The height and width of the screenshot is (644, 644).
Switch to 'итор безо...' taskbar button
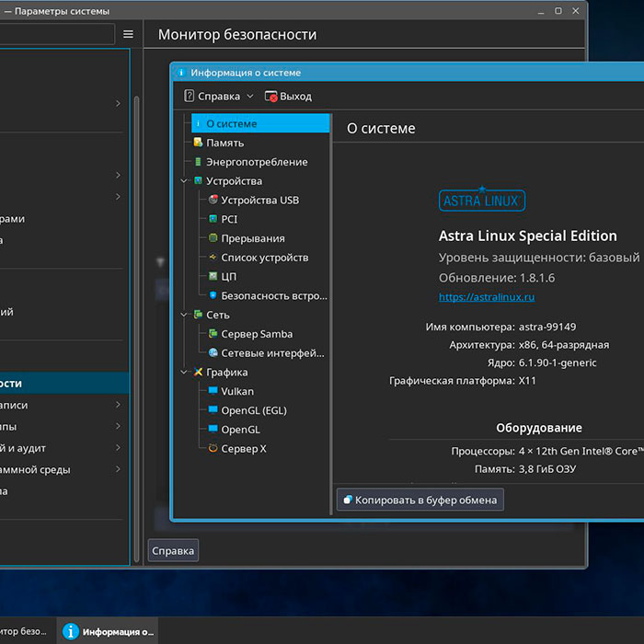tap(26, 631)
